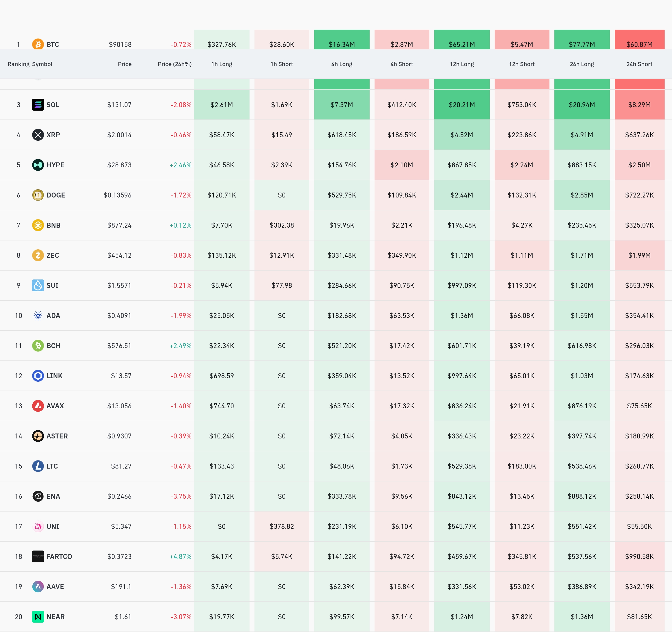The height and width of the screenshot is (632, 672).
Task: Click SOL 12h Long $20.21M cell
Action: (x=462, y=105)
